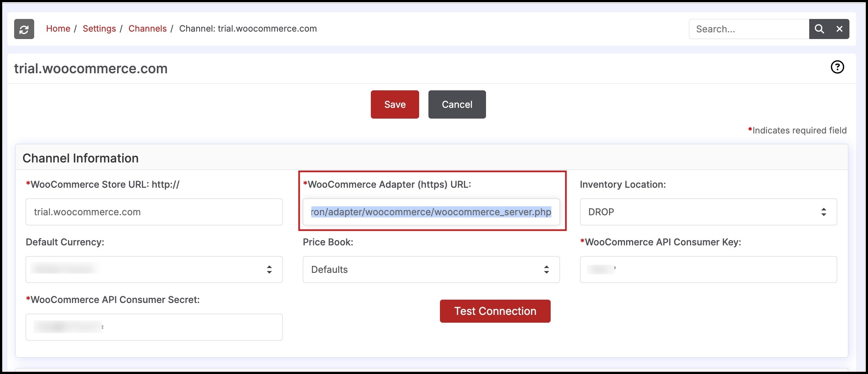Viewport: 868px width, 374px height.
Task: Click the search magnifier icon
Action: 819,29
